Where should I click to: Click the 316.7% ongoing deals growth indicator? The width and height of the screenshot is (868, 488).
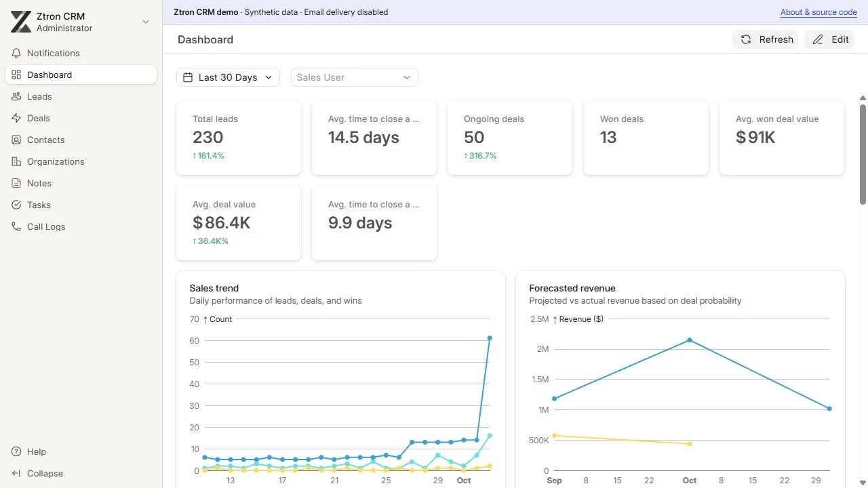480,156
